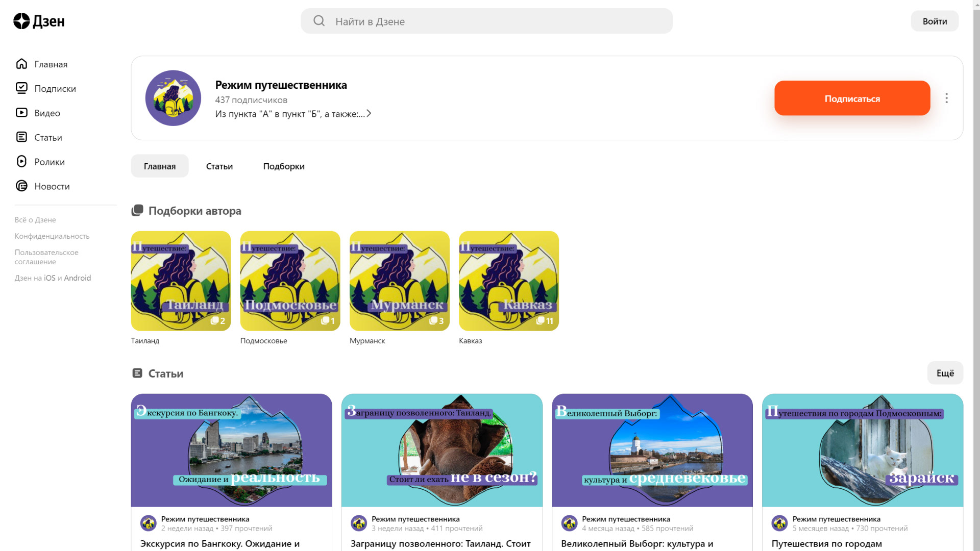Click the Войти login button
The height and width of the screenshot is (551, 980).
click(x=935, y=21)
